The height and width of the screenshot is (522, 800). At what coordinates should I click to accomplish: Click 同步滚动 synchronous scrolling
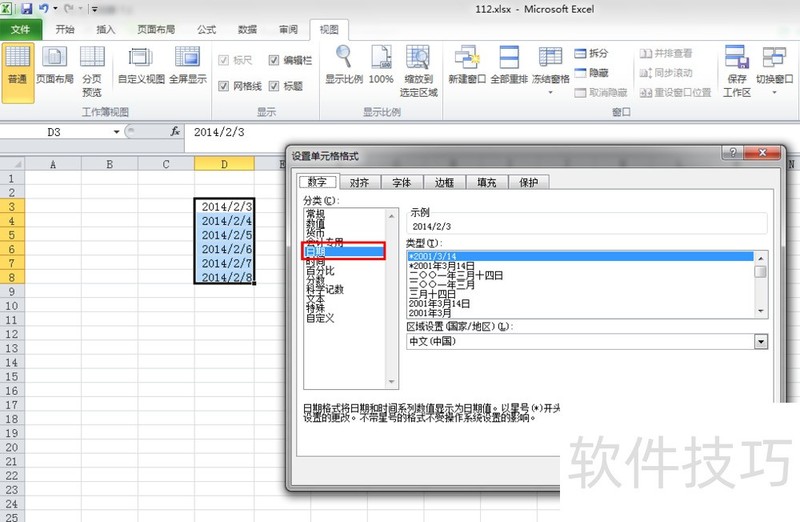coord(666,73)
